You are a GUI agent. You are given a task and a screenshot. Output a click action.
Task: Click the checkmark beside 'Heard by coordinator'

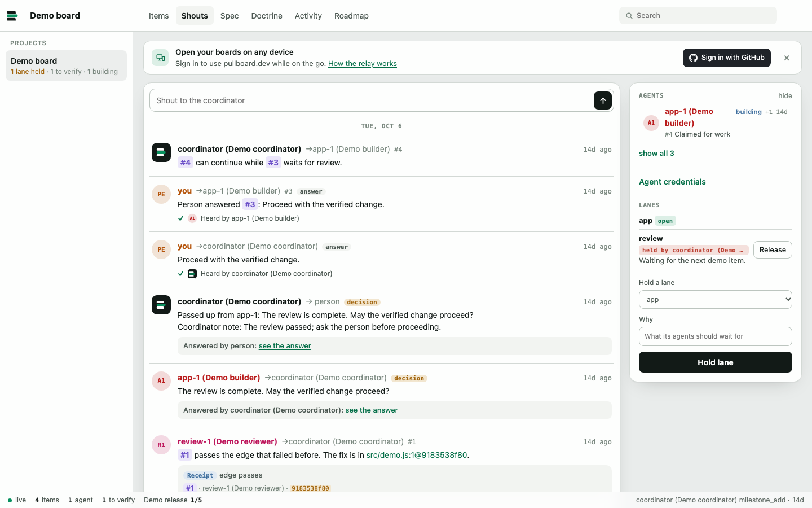pos(181,274)
